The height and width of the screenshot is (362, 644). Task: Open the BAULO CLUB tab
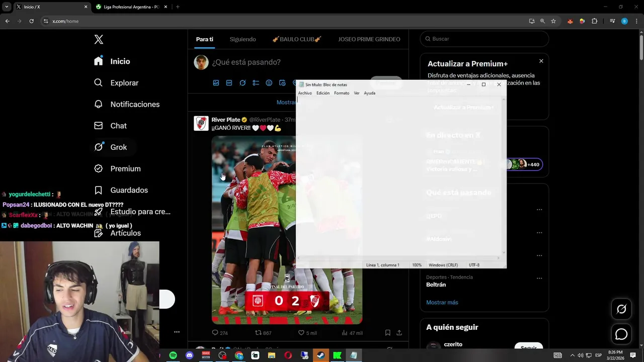pyautogui.click(x=297, y=39)
